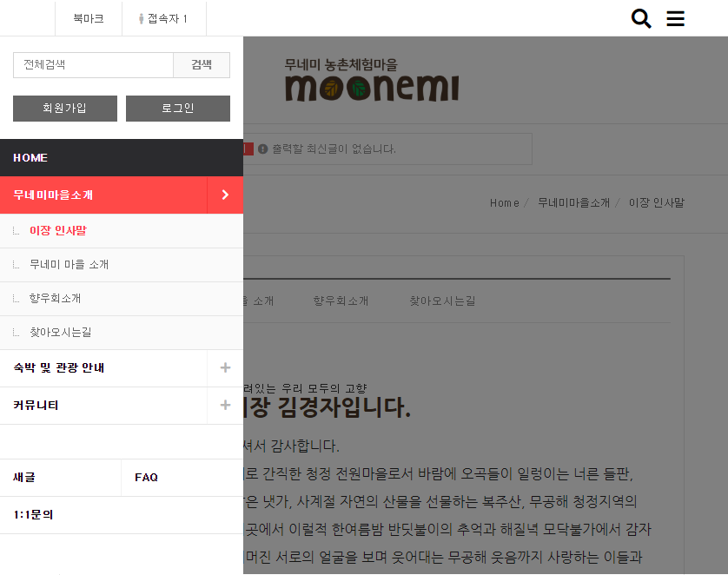Toggle the hamburger menu icon

(675, 18)
